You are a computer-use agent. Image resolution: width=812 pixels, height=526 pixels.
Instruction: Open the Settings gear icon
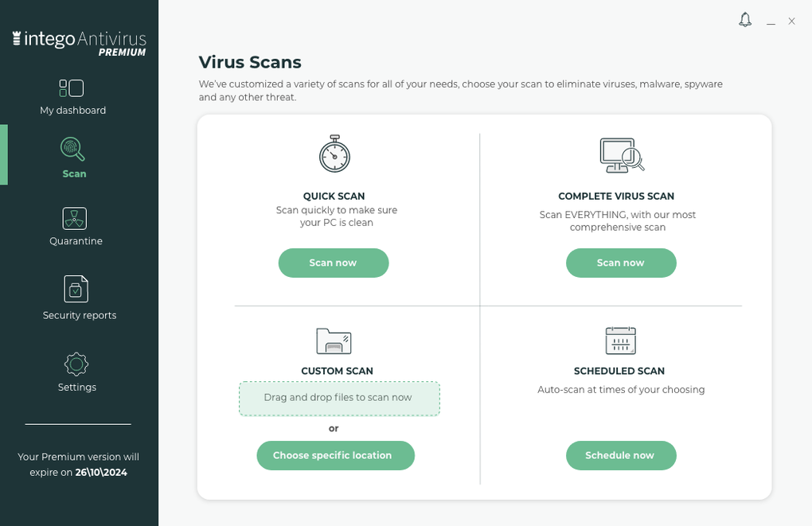pyautogui.click(x=76, y=364)
